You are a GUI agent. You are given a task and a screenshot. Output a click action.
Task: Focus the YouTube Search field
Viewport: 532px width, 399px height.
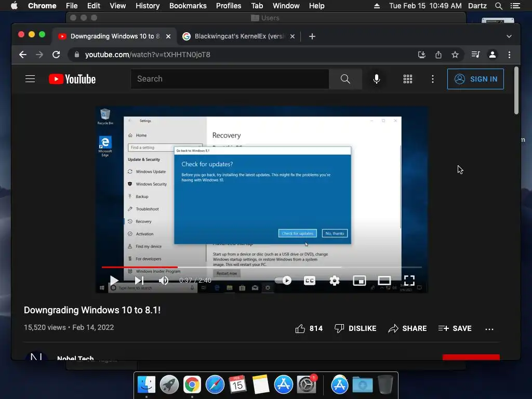(230, 79)
